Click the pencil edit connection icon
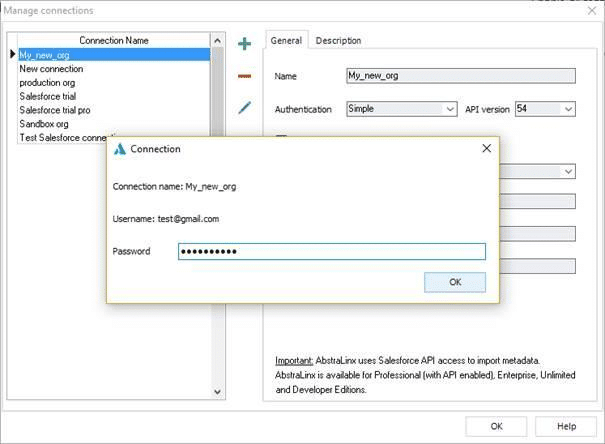This screenshot has width=605, height=444. point(244,107)
